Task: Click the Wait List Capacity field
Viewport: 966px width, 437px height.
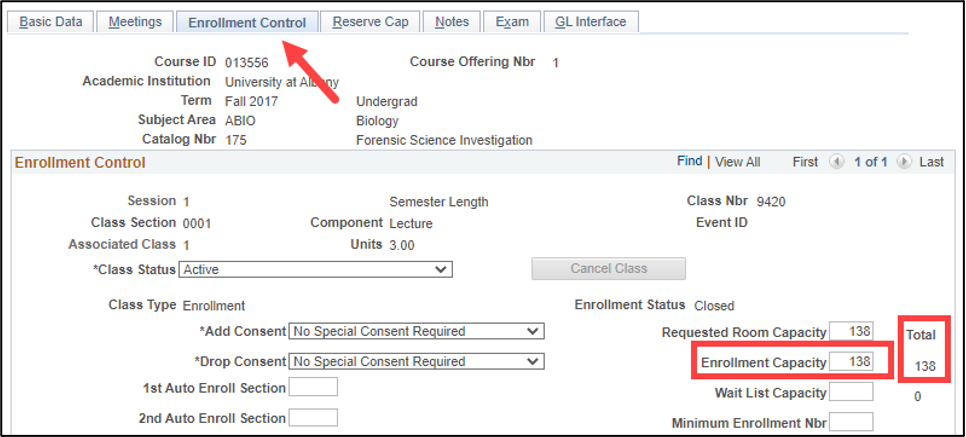Action: (851, 392)
